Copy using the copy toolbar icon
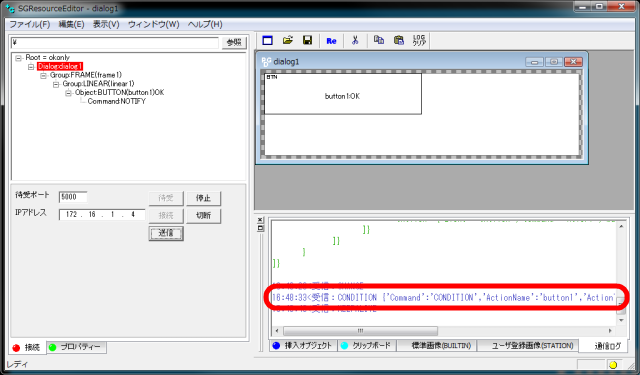This screenshot has width=640, height=375. tap(379, 40)
